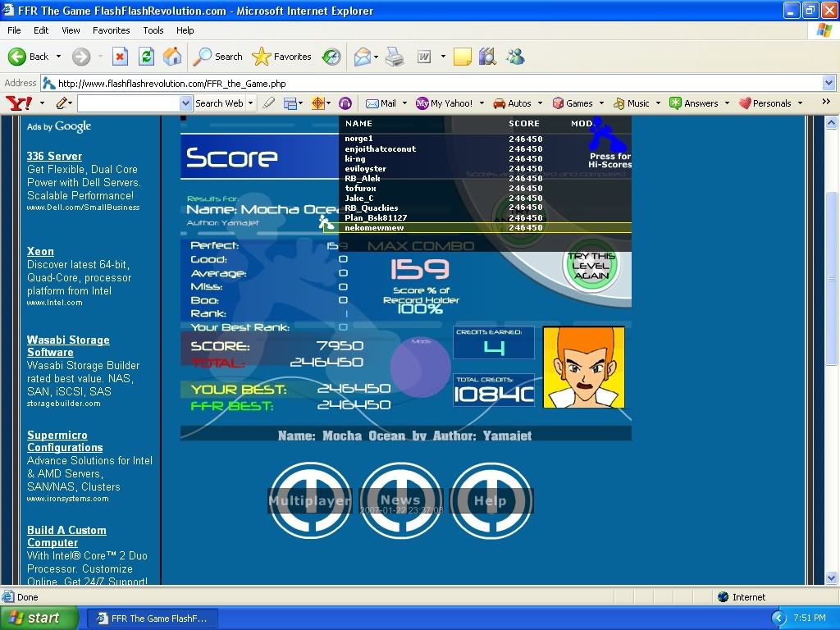The width and height of the screenshot is (840, 630).
Task: Go to the Home page icon
Action: (172, 57)
